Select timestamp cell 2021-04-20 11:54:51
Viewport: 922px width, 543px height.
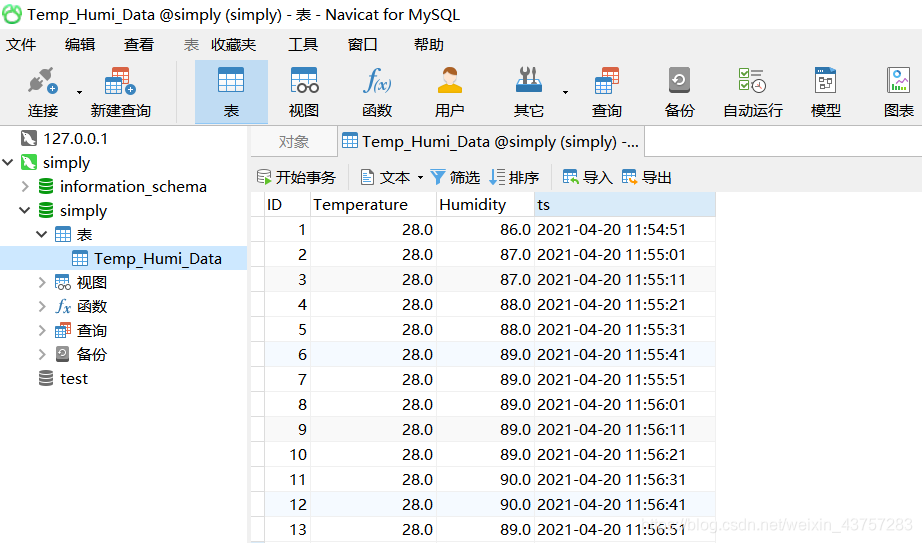coord(624,230)
